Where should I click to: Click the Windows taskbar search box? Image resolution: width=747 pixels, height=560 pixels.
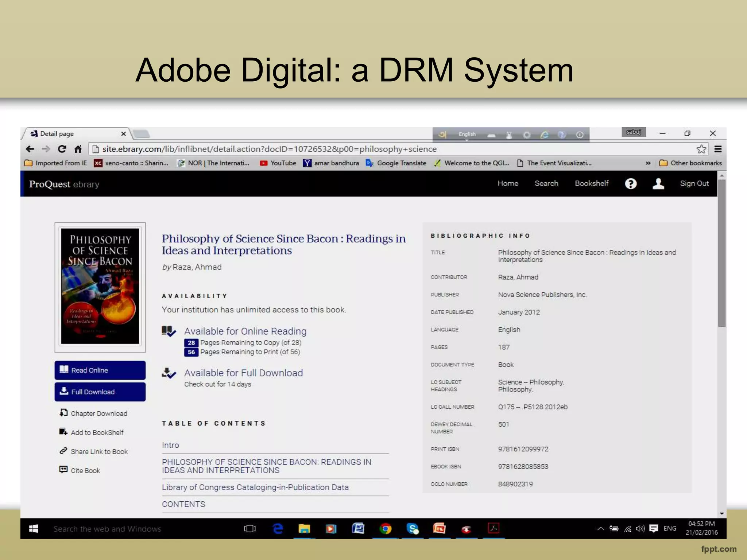(107, 529)
